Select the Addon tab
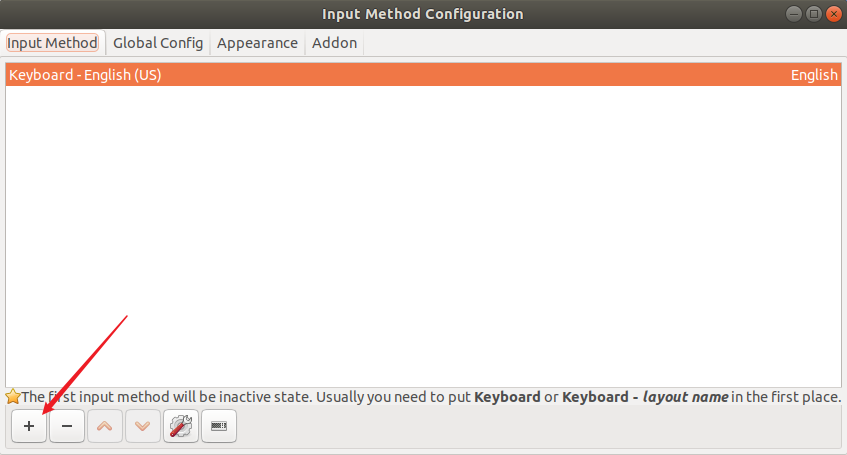This screenshot has height=455, width=847. (334, 43)
